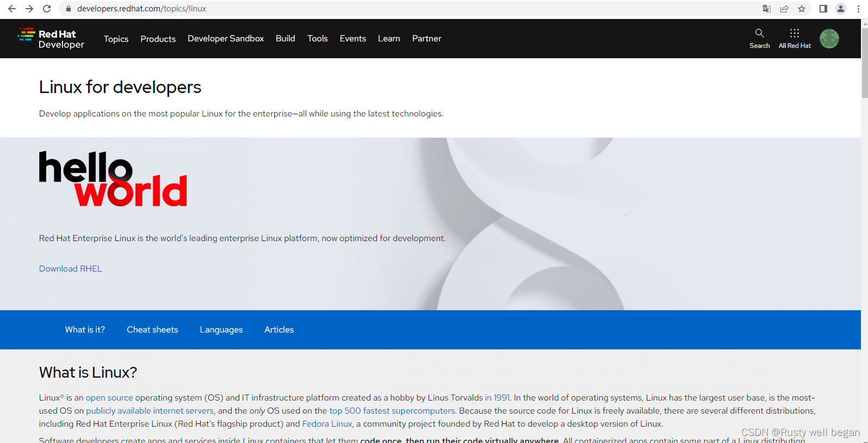Open the Topics menu
The width and height of the screenshot is (868, 443).
(116, 39)
